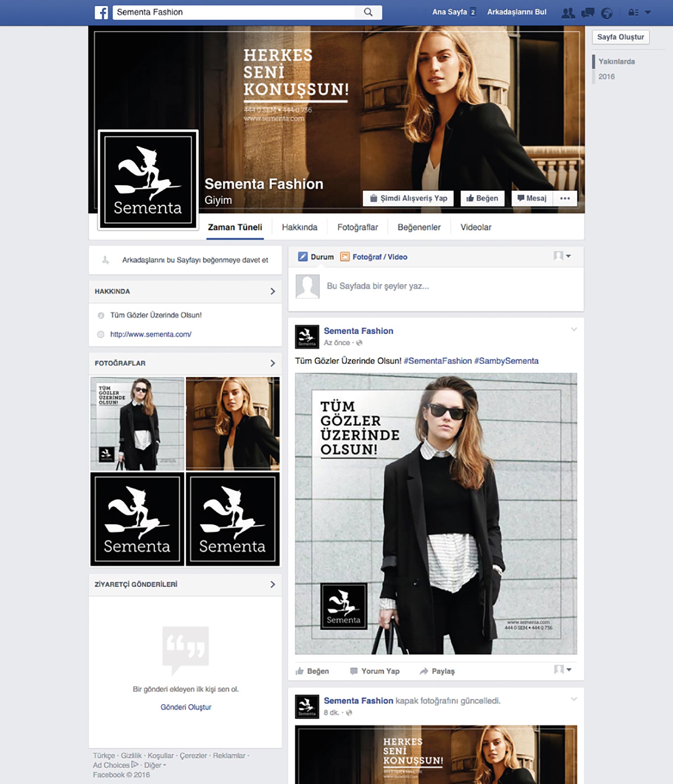673x784 pixels.
Task: Open cover update post options chevron
Action: click(574, 699)
